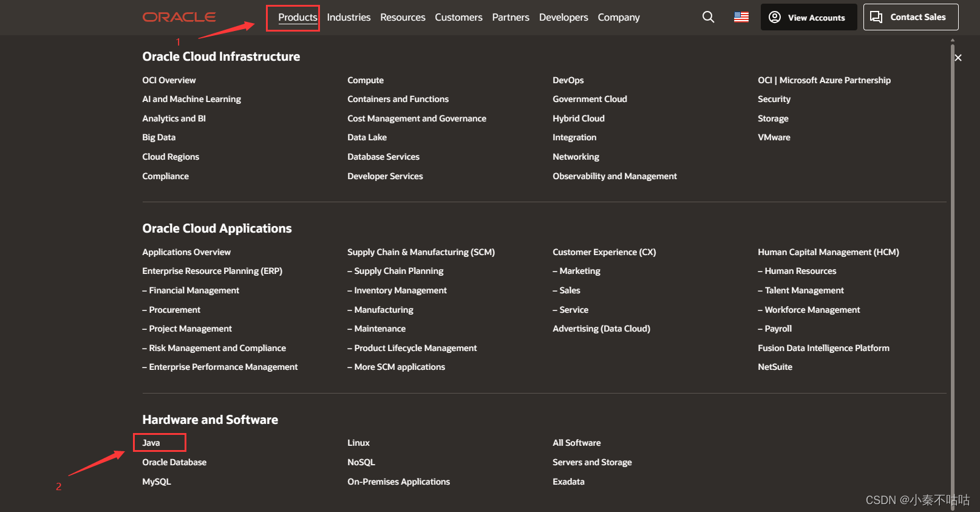This screenshot has width=980, height=512.
Task: Go to More SCM applications
Action: 396,367
